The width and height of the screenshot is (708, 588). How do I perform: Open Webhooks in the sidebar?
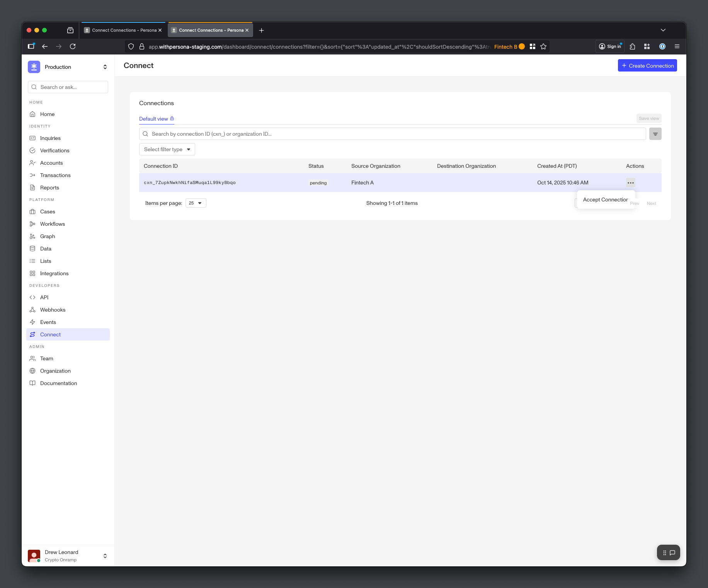53,310
